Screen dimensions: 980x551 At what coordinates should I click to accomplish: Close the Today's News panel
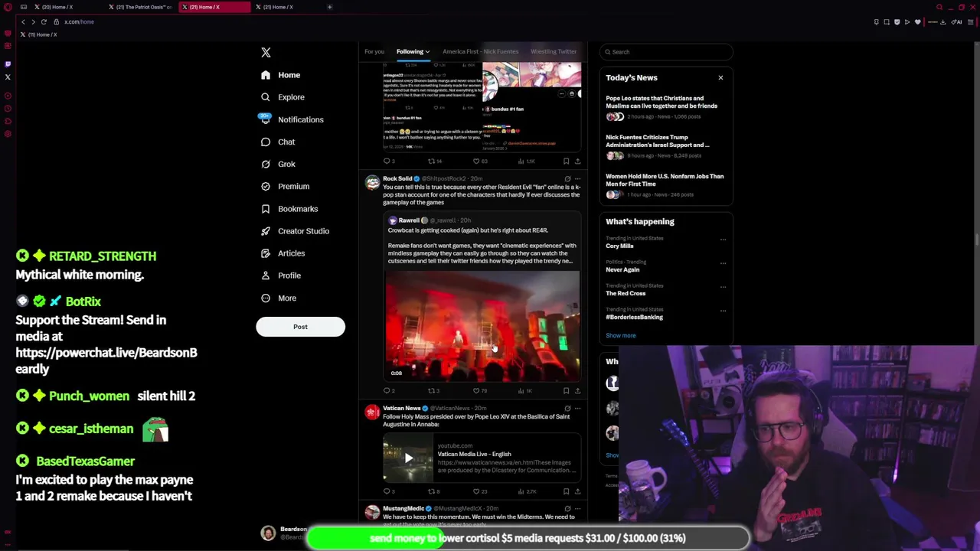tap(720, 77)
